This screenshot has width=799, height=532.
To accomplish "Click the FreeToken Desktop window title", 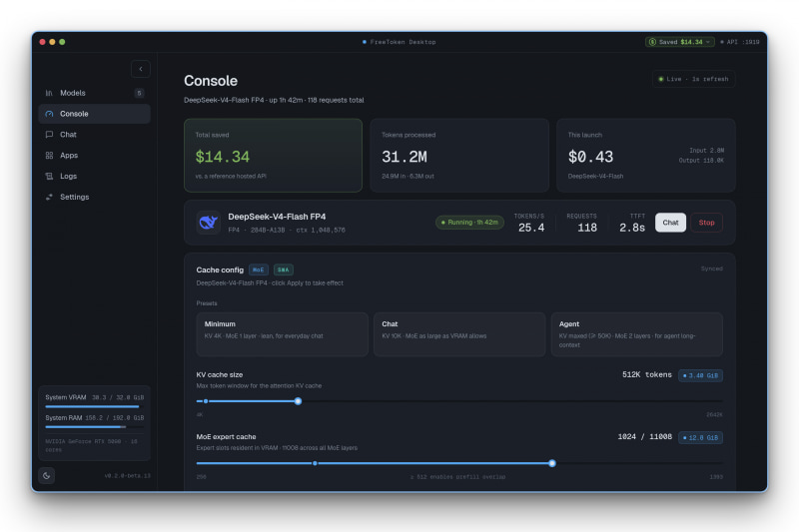I will pyautogui.click(x=402, y=42).
